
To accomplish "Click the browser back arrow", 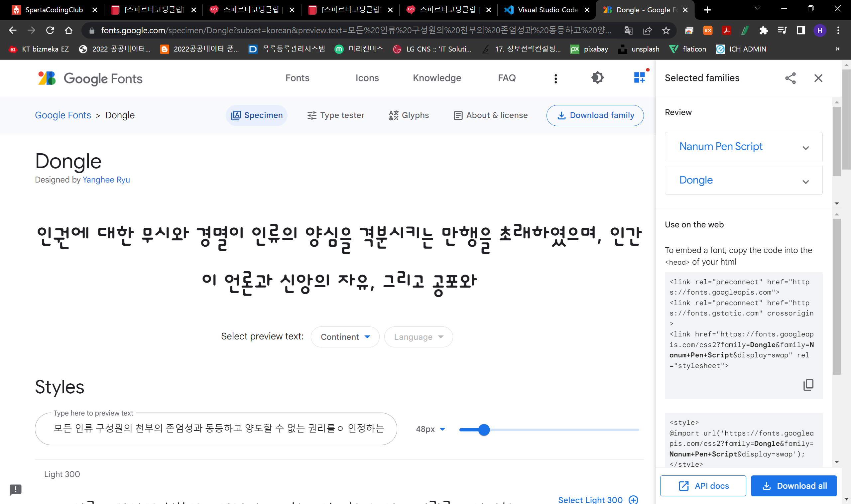I will pyautogui.click(x=13, y=30).
